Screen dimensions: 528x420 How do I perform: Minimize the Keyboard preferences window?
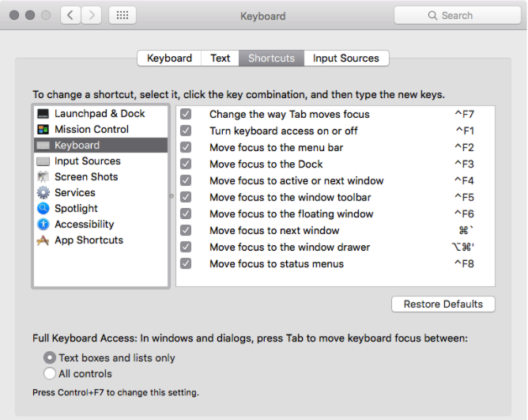coord(30,15)
